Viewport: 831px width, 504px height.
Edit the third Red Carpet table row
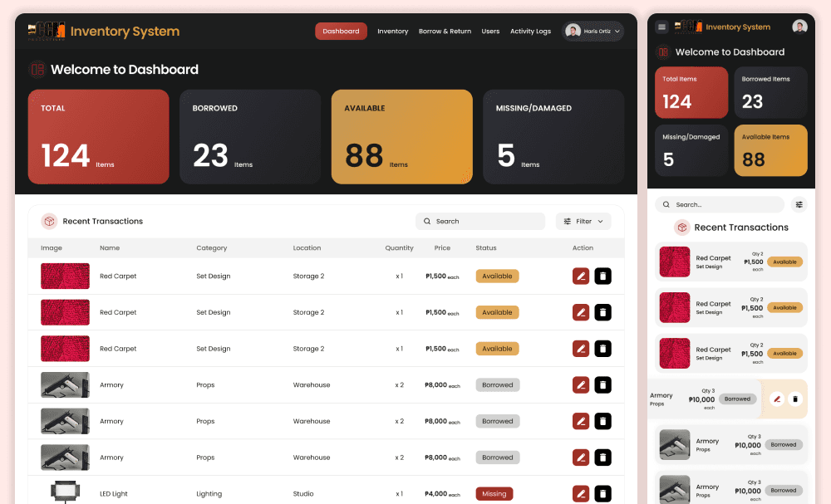[581, 349]
